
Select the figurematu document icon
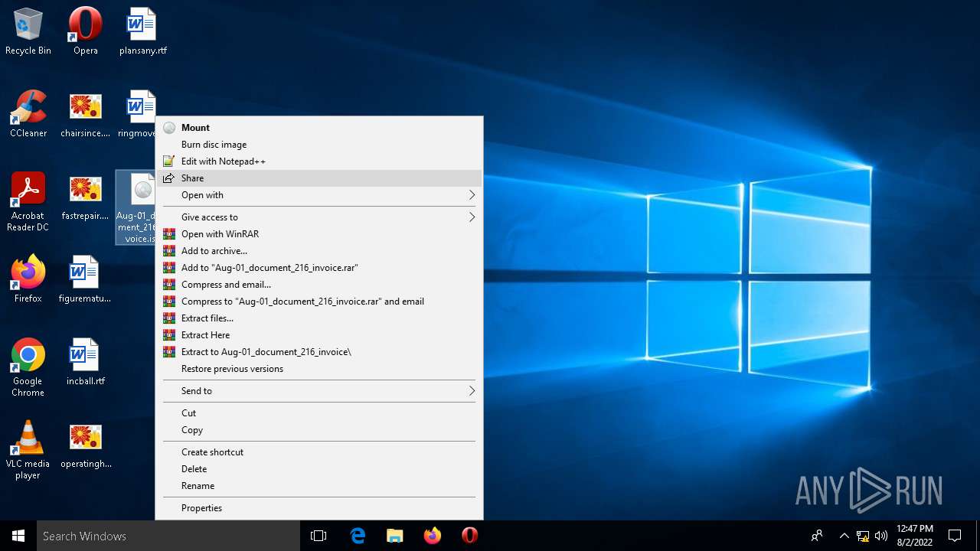coord(86,279)
